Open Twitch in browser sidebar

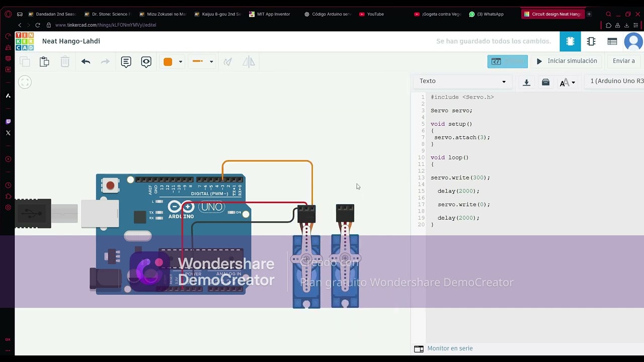click(8, 122)
